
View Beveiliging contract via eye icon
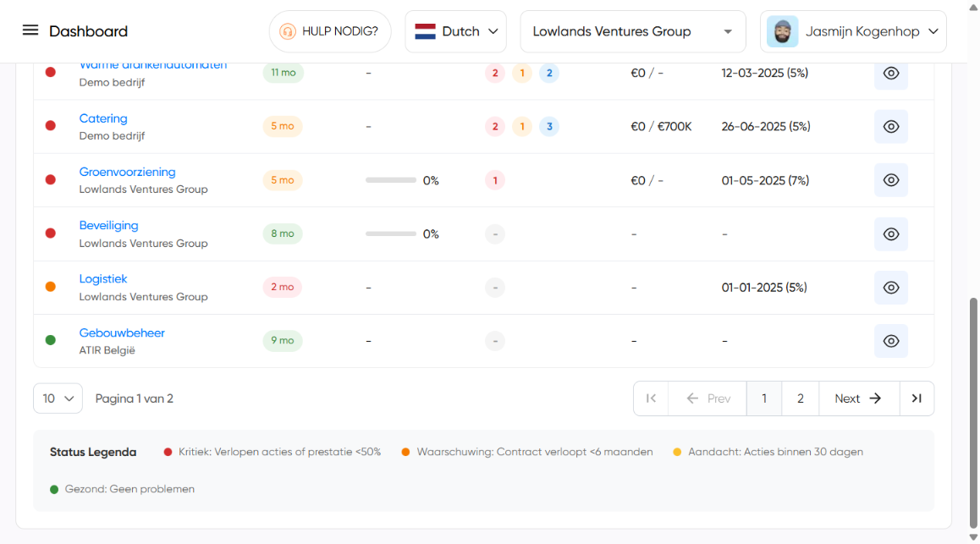[x=890, y=234]
